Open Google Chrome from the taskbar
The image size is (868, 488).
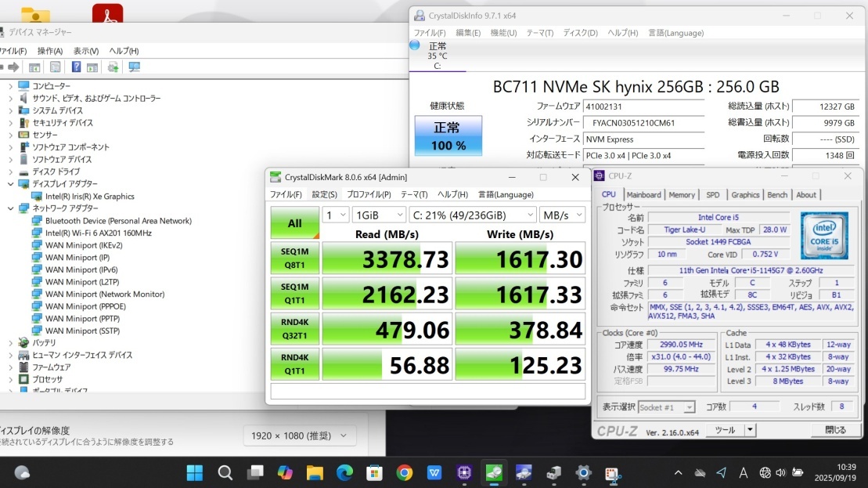(405, 472)
